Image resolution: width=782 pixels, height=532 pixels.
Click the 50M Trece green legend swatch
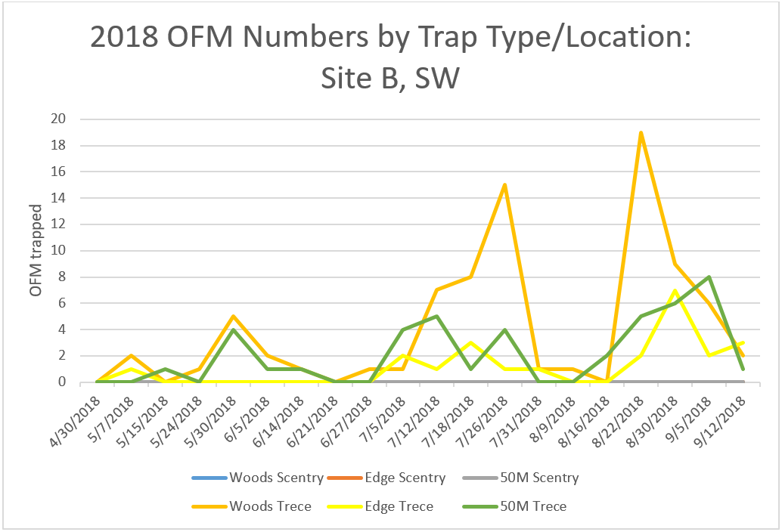480,506
